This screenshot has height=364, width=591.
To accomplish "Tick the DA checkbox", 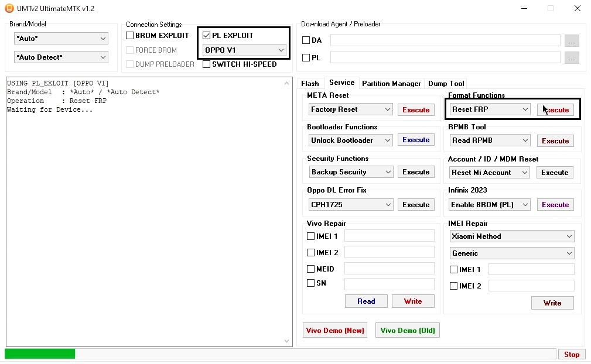I will (306, 40).
